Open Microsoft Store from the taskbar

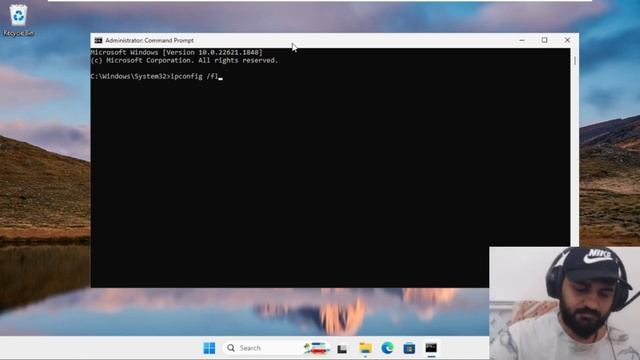pos(409,348)
